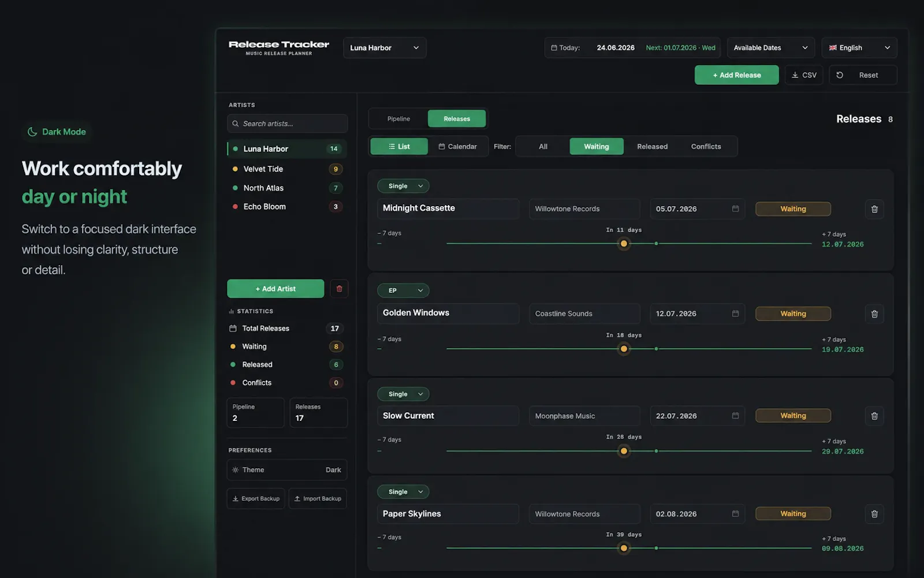
Task: Export releases with CSV button
Action: pyautogui.click(x=804, y=75)
